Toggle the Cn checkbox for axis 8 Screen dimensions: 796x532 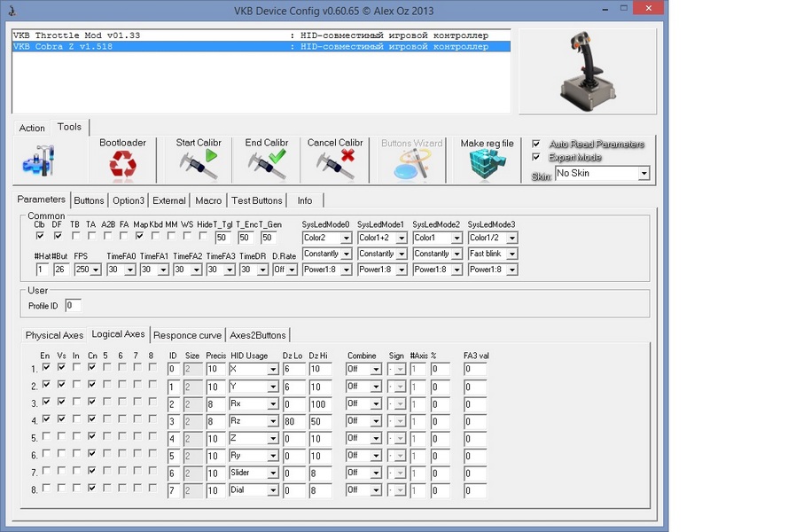click(x=92, y=488)
